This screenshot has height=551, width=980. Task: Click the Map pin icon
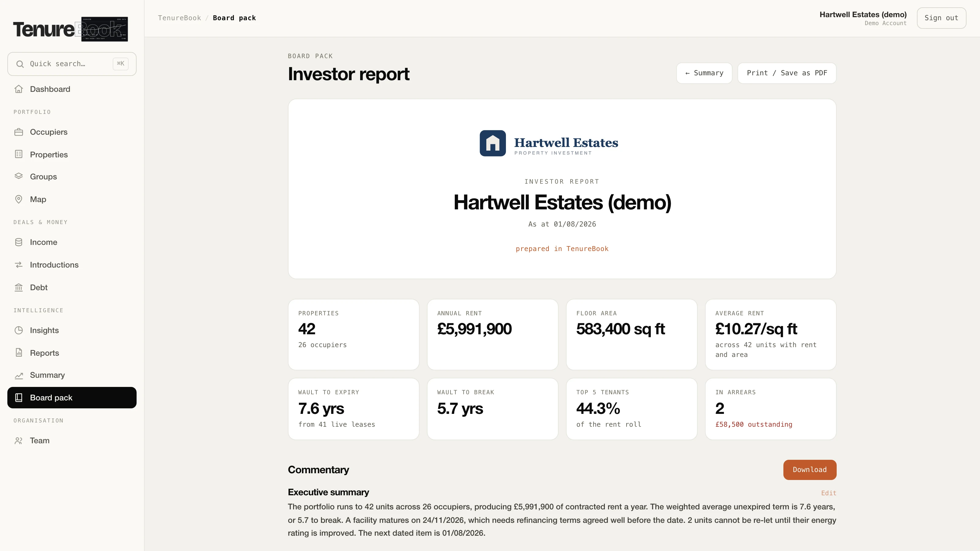pos(19,199)
